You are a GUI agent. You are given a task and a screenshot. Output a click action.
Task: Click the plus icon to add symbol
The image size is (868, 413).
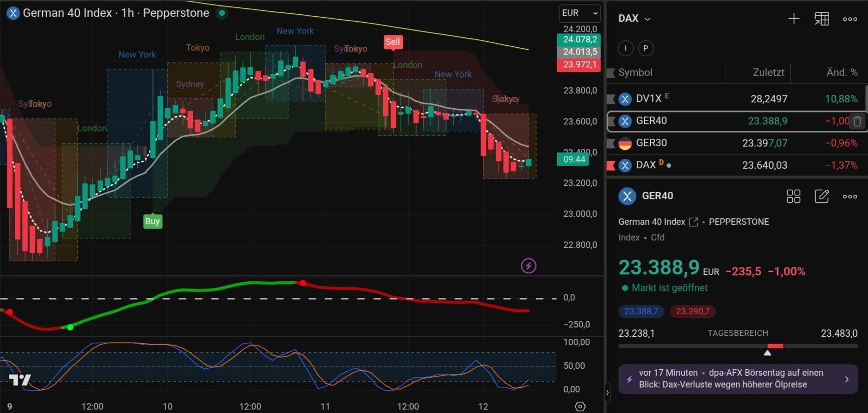point(793,19)
